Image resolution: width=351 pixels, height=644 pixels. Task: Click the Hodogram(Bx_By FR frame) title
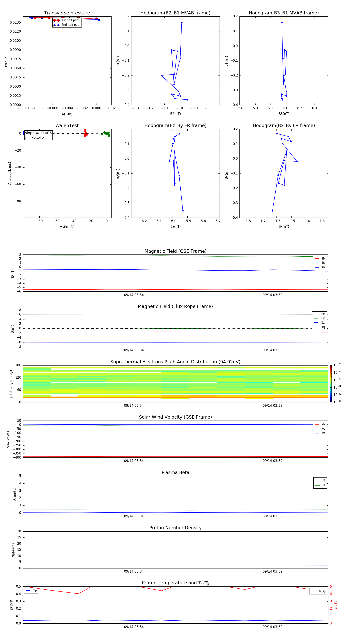click(x=284, y=125)
